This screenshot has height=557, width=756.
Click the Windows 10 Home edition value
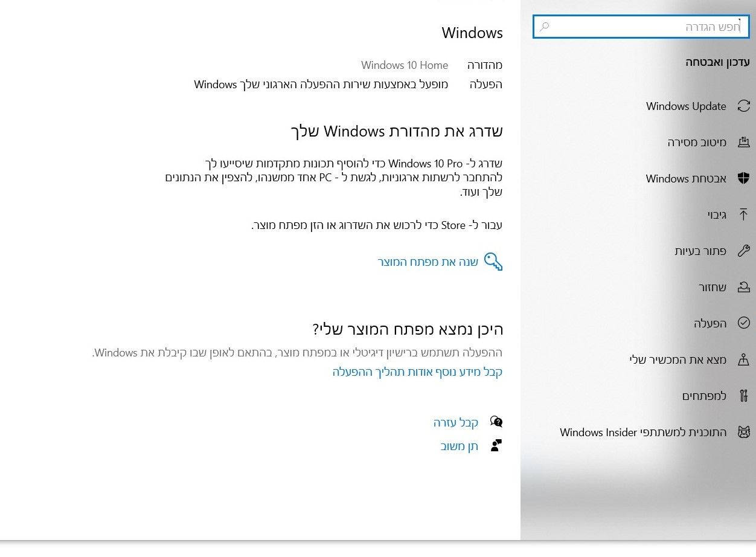pos(405,65)
